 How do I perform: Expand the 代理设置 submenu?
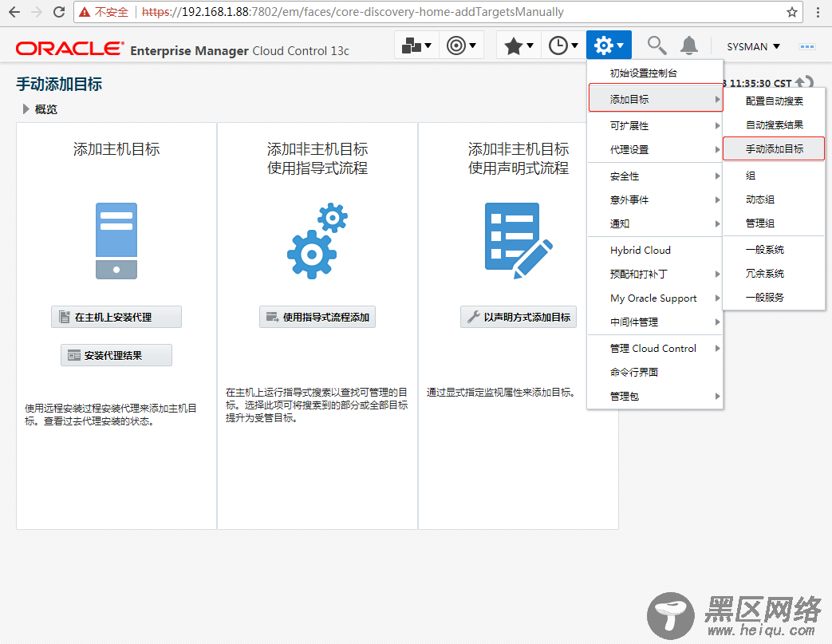click(655, 150)
